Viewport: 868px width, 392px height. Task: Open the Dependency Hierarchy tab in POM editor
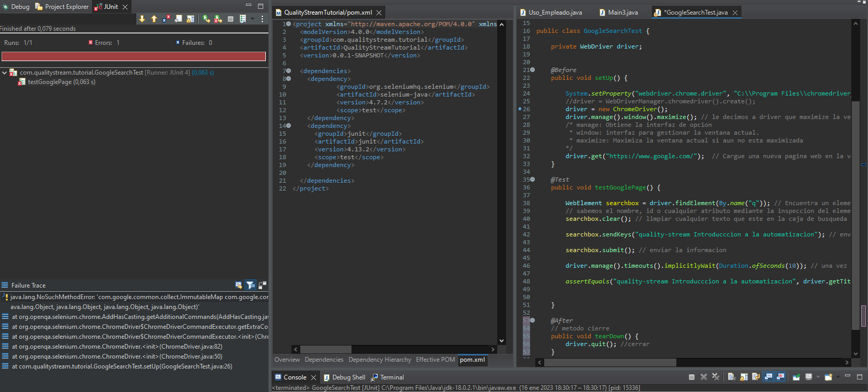coord(380,360)
